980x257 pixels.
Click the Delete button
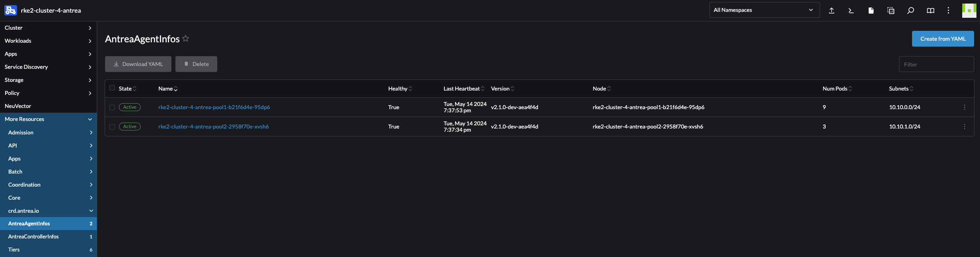click(196, 64)
